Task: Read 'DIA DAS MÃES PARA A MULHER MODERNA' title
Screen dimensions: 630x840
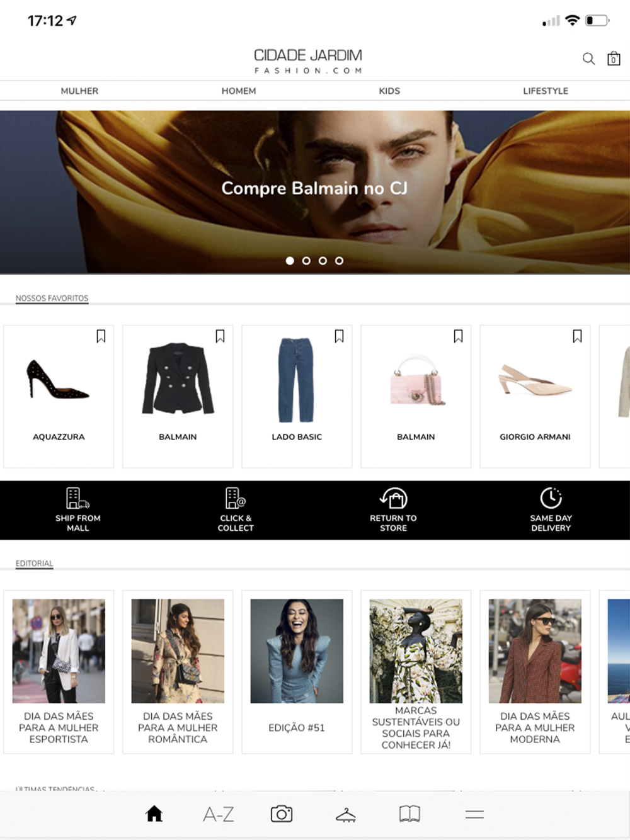Action: pyautogui.click(x=535, y=728)
